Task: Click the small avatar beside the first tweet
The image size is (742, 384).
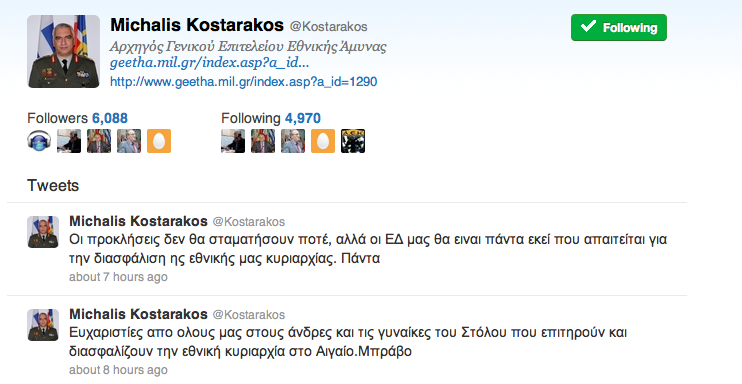Action: (43, 232)
